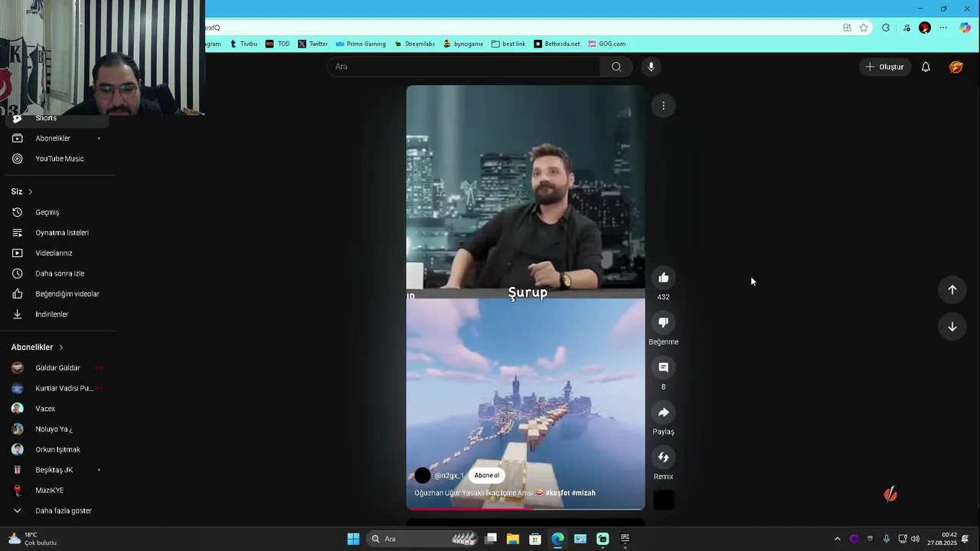Open YouTube notifications bell
The image size is (980, 551).
pos(926,67)
